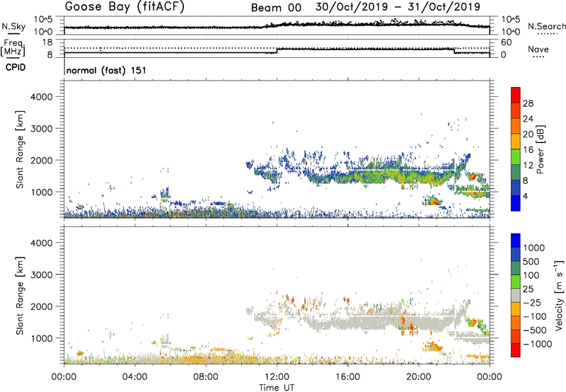Click the 'Beam 00' label
The height and width of the screenshot is (392, 566).
pos(276,8)
